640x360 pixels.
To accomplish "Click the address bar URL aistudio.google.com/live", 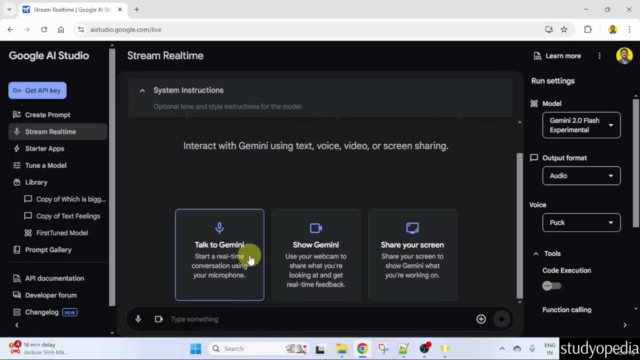I will (x=126, y=30).
